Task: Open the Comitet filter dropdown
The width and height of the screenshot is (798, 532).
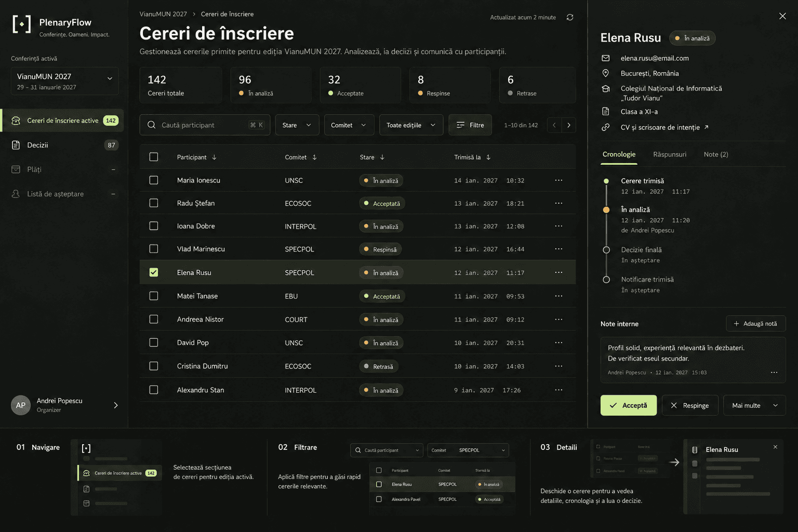Action: tap(349, 125)
